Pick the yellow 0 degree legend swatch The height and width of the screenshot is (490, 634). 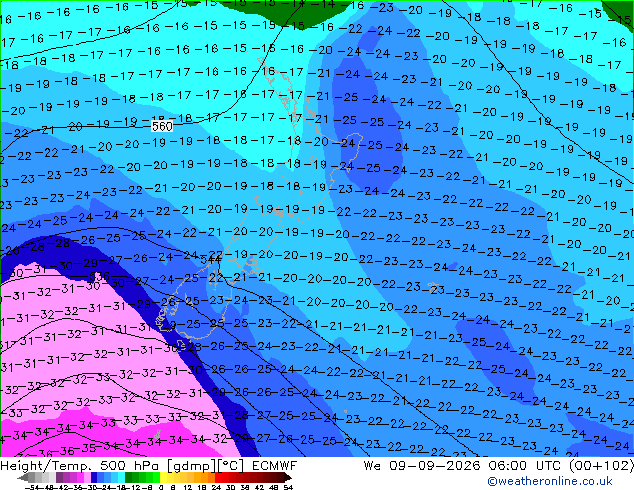163,477
